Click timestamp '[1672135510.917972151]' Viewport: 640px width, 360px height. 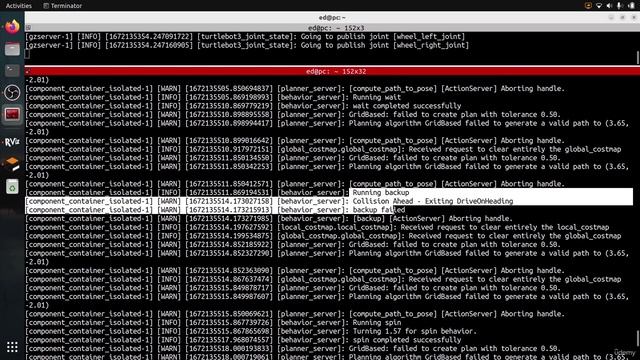point(229,149)
